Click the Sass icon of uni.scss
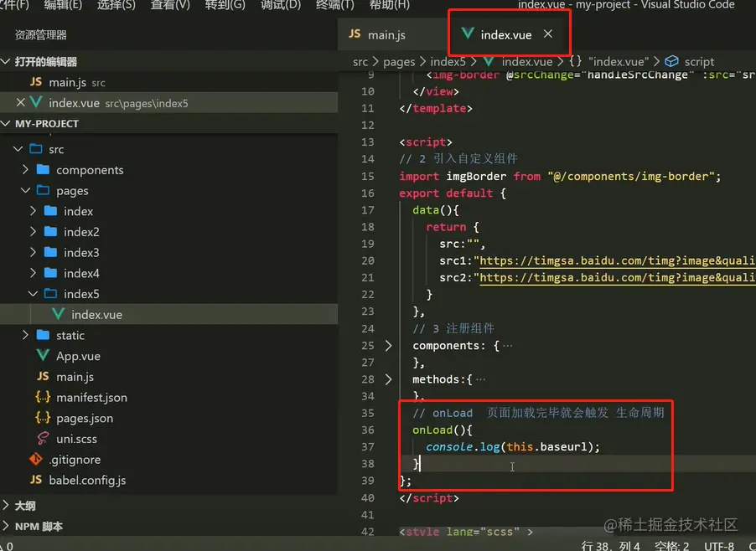 [x=43, y=438]
